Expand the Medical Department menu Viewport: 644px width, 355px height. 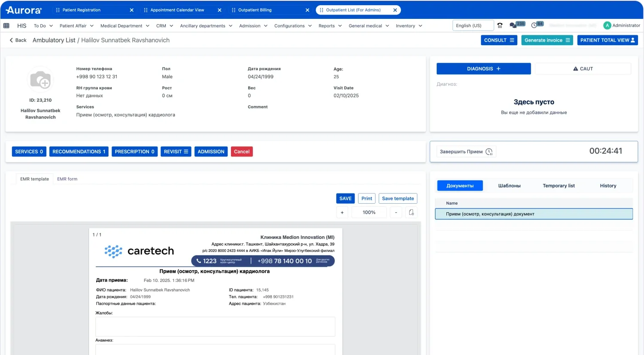125,26
